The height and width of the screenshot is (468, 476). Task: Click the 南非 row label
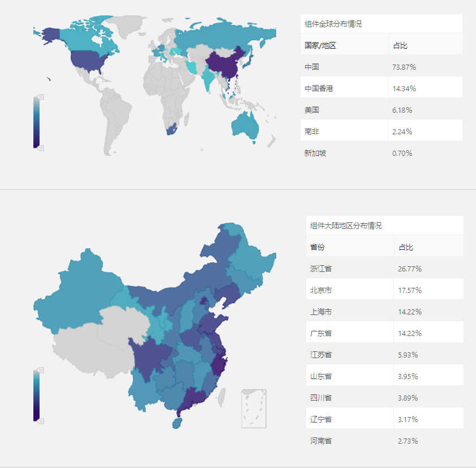312,131
